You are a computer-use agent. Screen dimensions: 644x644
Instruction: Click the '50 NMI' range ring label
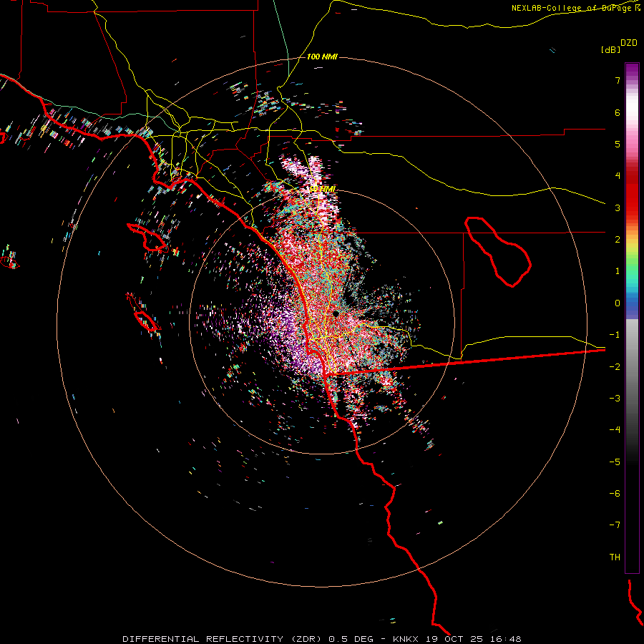[x=322, y=189]
